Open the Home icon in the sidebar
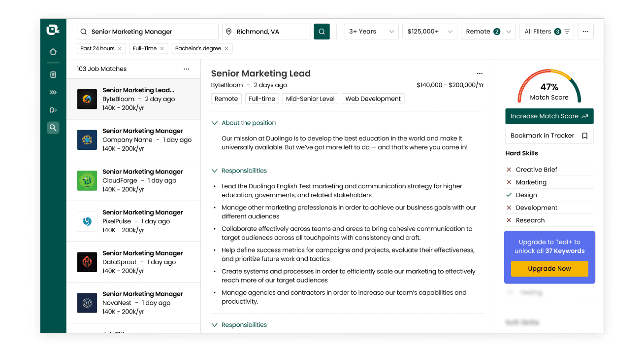 click(x=53, y=52)
